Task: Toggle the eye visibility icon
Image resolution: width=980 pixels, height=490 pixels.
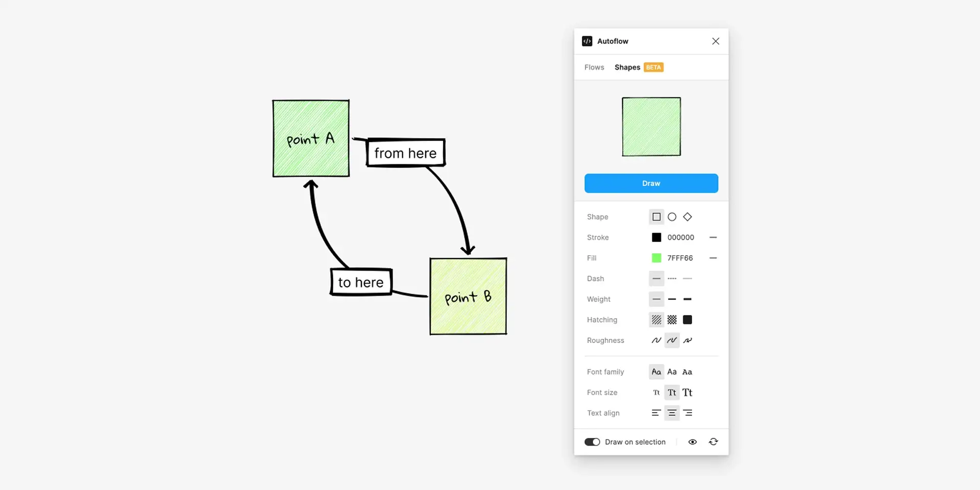Action: (693, 442)
